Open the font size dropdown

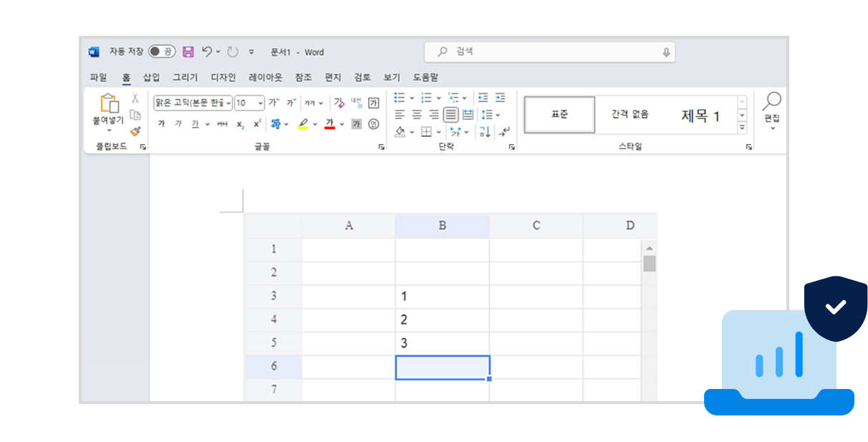259,102
